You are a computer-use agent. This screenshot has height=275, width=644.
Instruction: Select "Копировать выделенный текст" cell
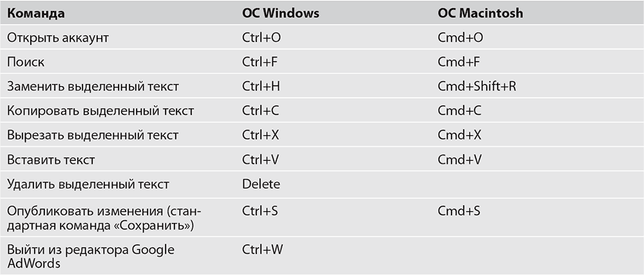(x=100, y=111)
